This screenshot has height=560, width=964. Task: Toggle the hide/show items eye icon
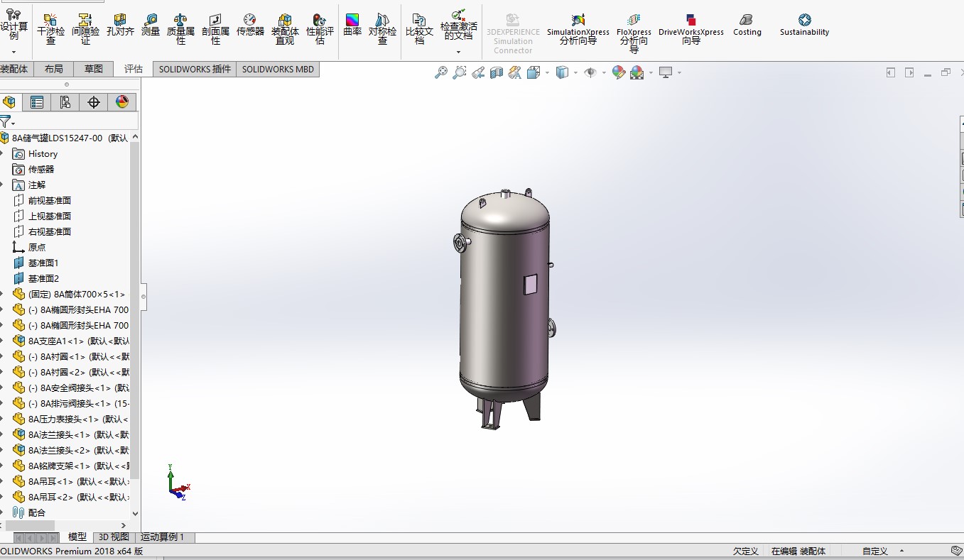point(590,72)
